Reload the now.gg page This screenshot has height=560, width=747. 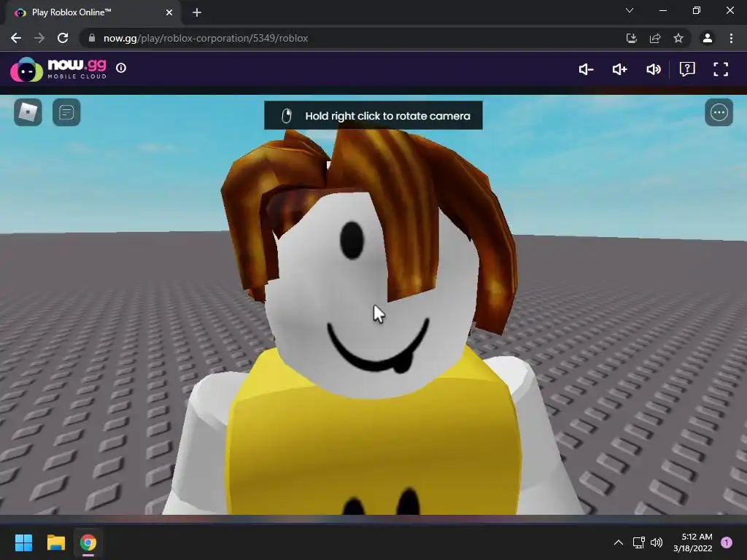point(63,38)
